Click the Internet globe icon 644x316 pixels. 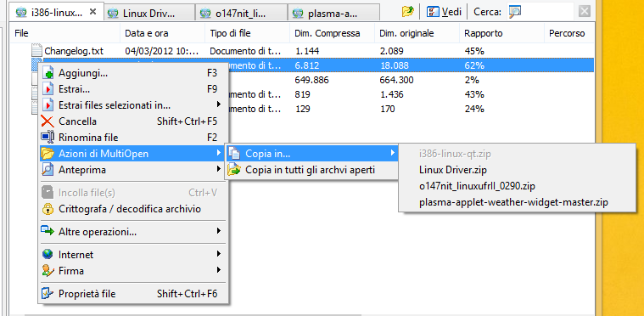tap(48, 255)
